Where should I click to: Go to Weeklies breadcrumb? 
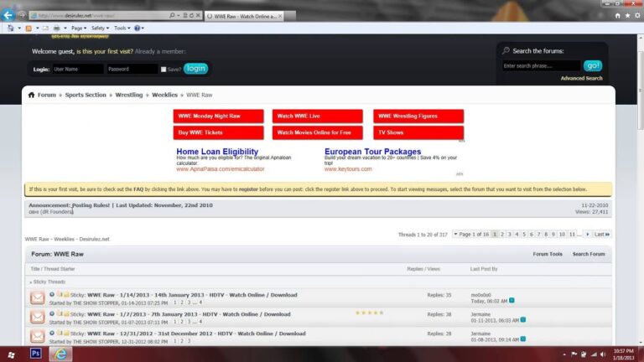(x=164, y=95)
